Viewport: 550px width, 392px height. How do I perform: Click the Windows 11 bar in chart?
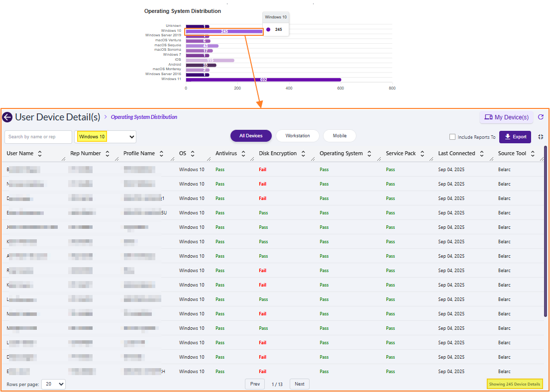(x=263, y=80)
